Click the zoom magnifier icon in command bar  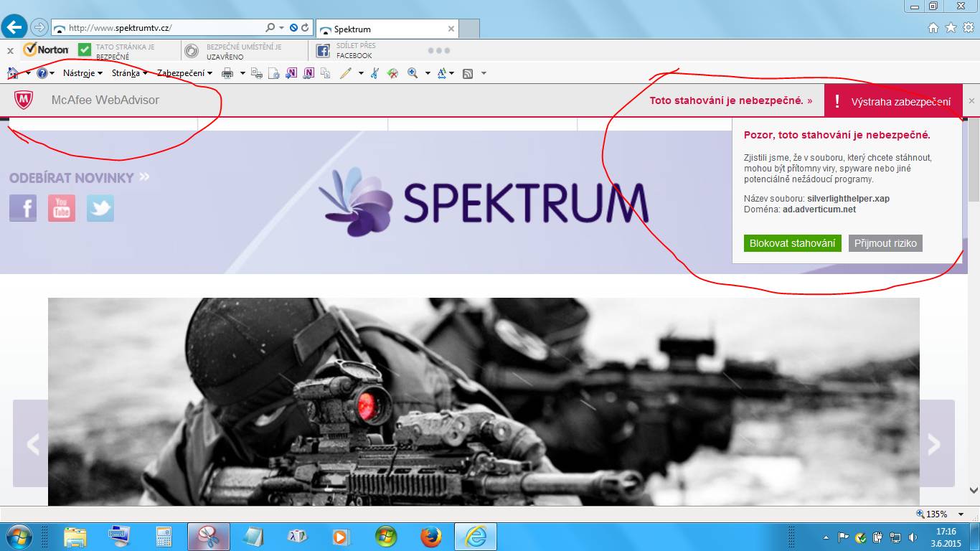[x=413, y=73]
